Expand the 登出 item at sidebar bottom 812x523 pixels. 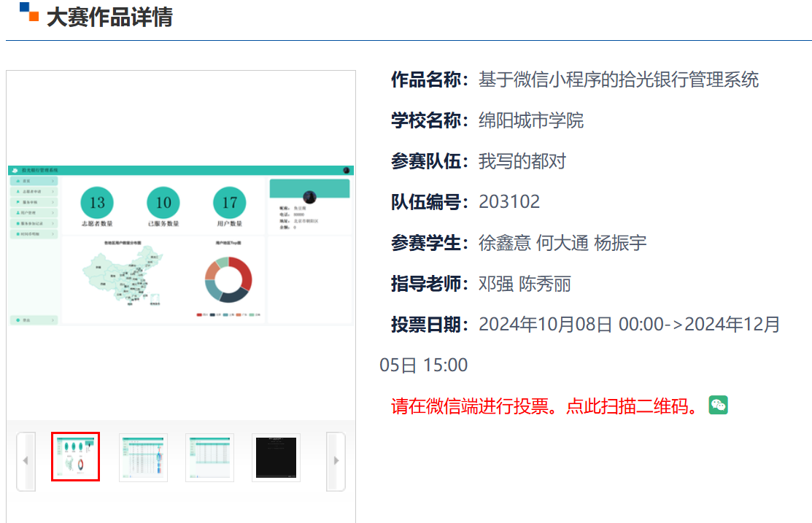click(34, 320)
